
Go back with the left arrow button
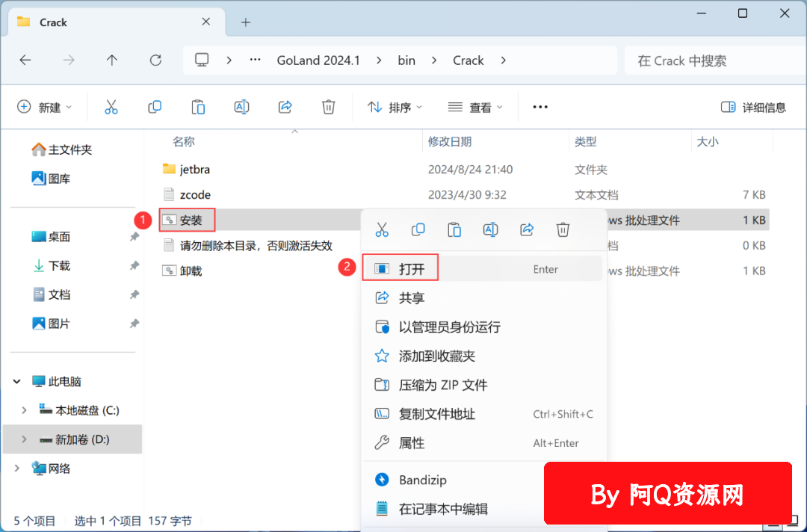pyautogui.click(x=25, y=61)
